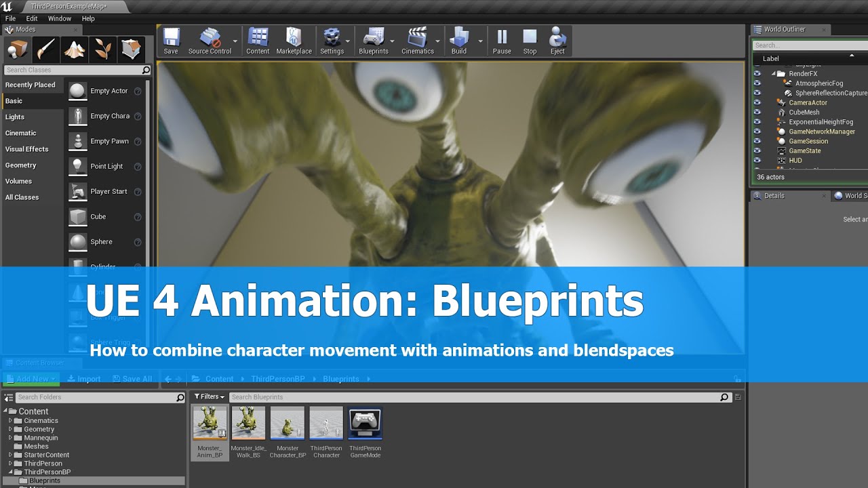
Task: Click help icon next to Empty Actor
Action: tap(138, 91)
